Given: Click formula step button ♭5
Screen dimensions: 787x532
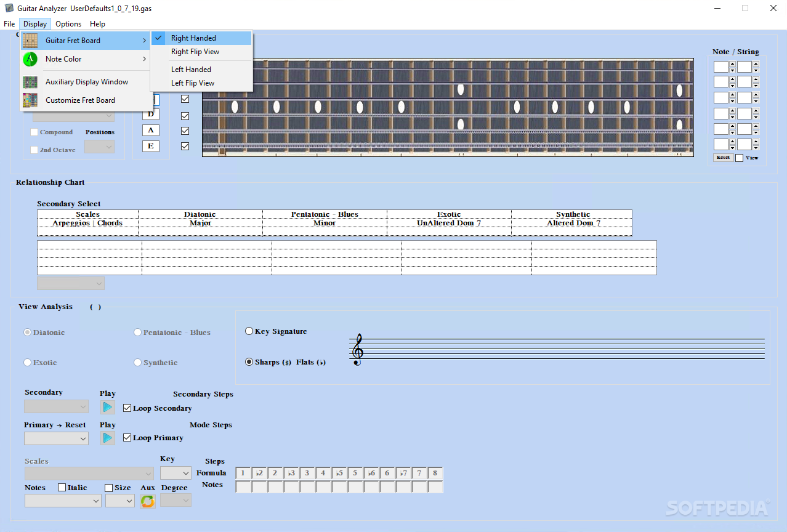Looking at the screenshot, I should point(339,474).
